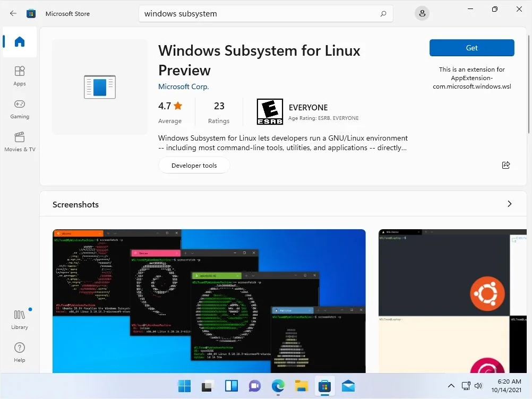Minimize the Microsoft Store window

tap(470, 9)
